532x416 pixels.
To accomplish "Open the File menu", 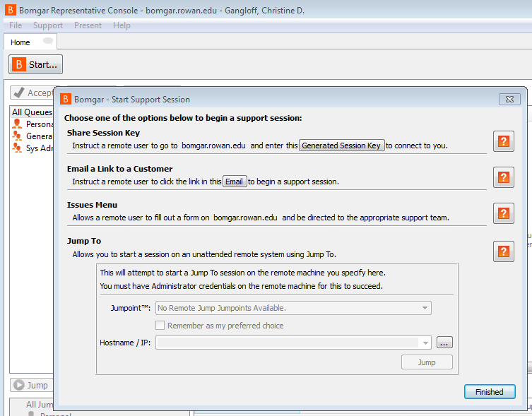I will point(16,25).
